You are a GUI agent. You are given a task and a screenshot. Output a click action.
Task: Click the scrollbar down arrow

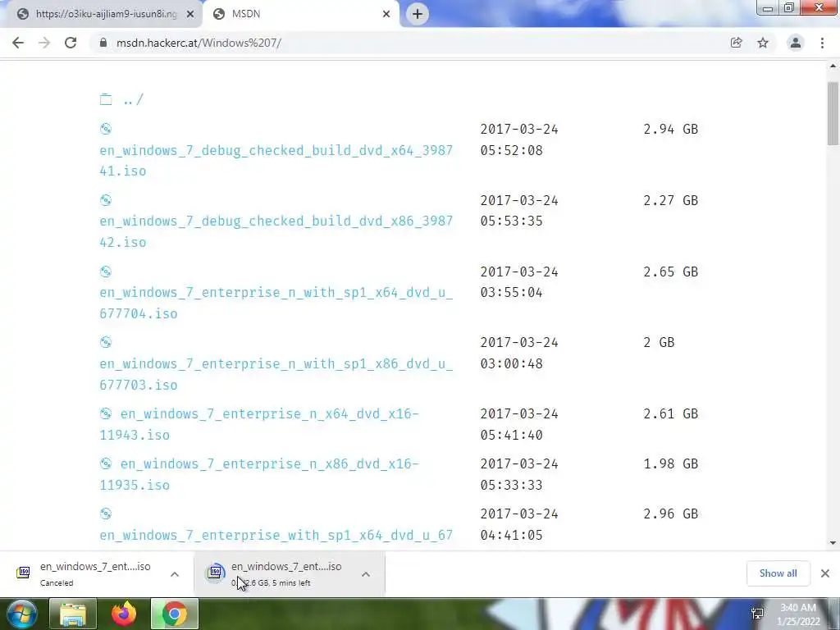833,543
